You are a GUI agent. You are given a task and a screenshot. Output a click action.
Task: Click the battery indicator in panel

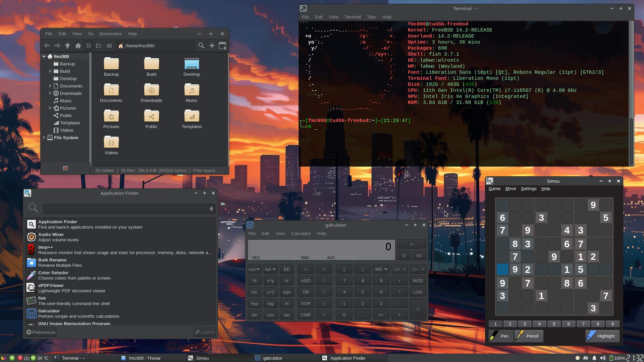tap(617, 358)
